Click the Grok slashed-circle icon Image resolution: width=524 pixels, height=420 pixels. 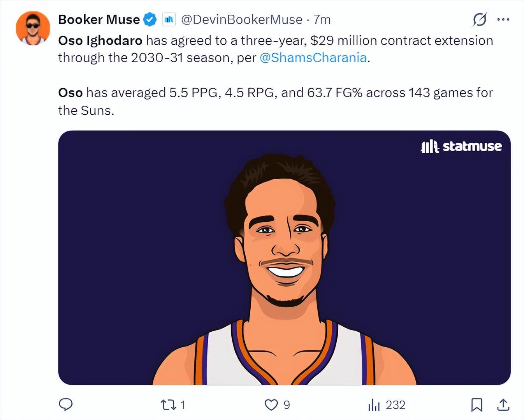pos(480,19)
